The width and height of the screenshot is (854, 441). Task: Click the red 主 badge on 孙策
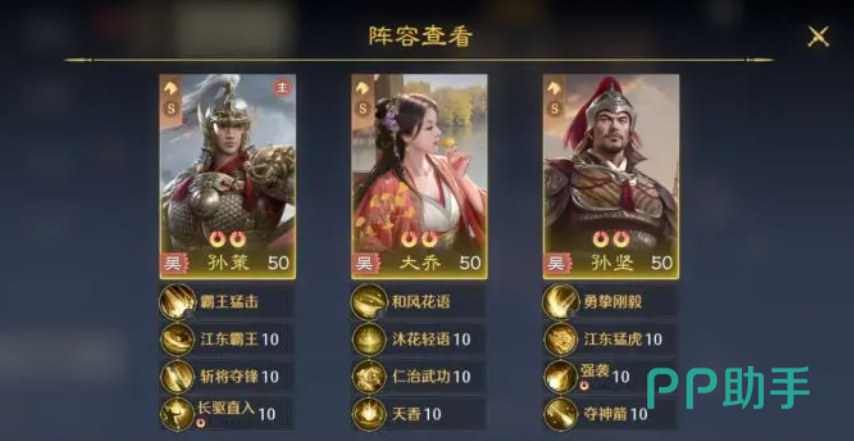282,87
